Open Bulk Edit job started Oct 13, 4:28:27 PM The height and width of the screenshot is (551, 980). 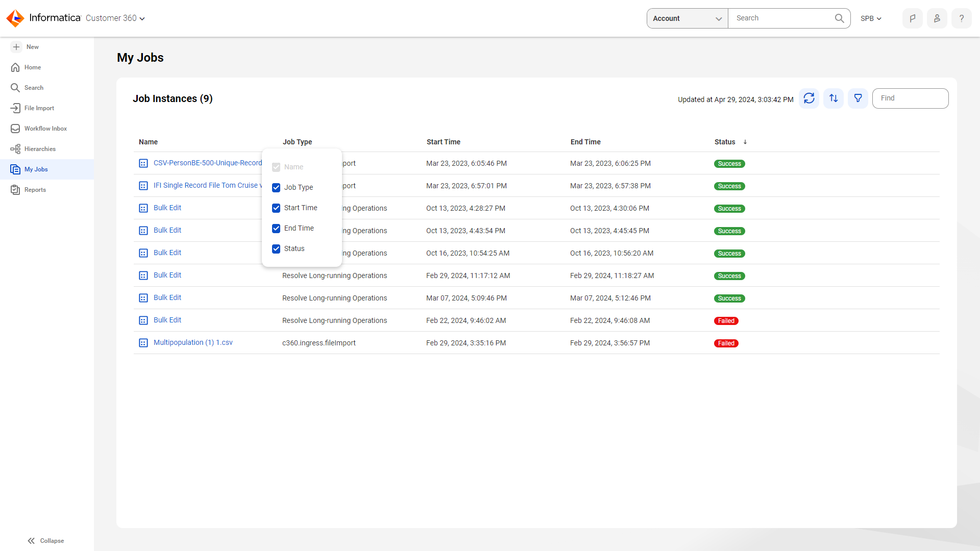167,208
